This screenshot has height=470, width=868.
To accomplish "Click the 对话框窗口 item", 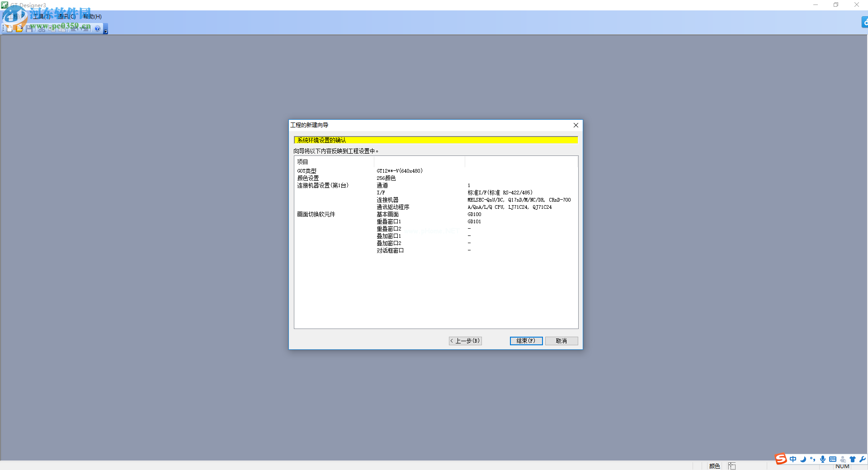I will tap(390, 250).
